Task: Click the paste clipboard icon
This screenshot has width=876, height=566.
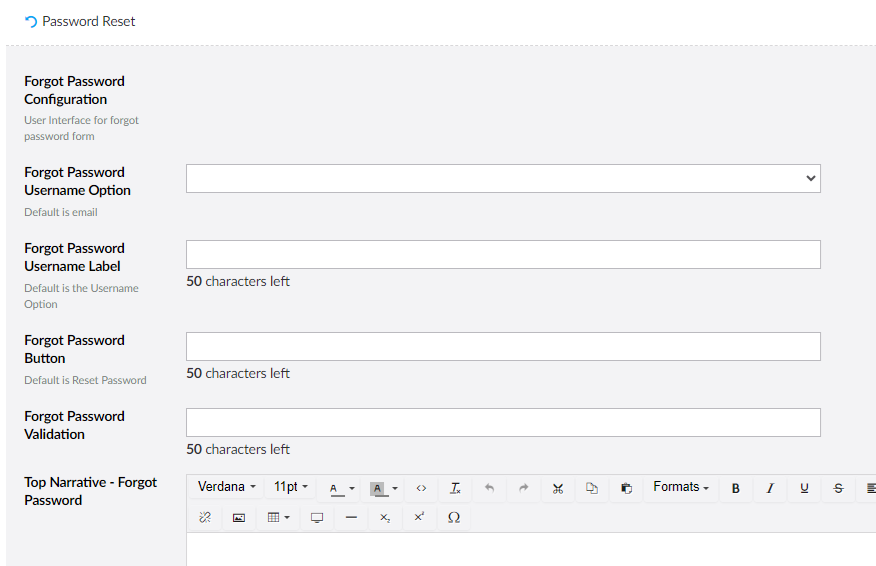Action: point(626,488)
